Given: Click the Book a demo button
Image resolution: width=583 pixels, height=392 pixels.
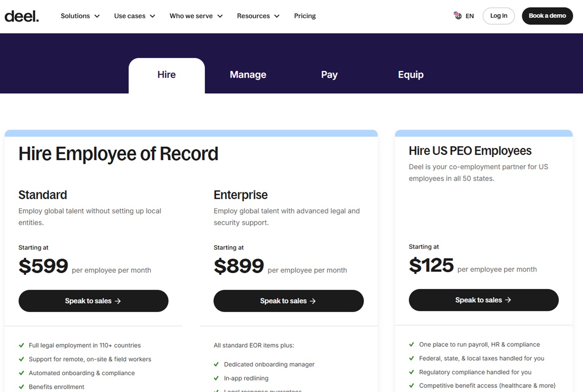Looking at the screenshot, I should tap(547, 16).
